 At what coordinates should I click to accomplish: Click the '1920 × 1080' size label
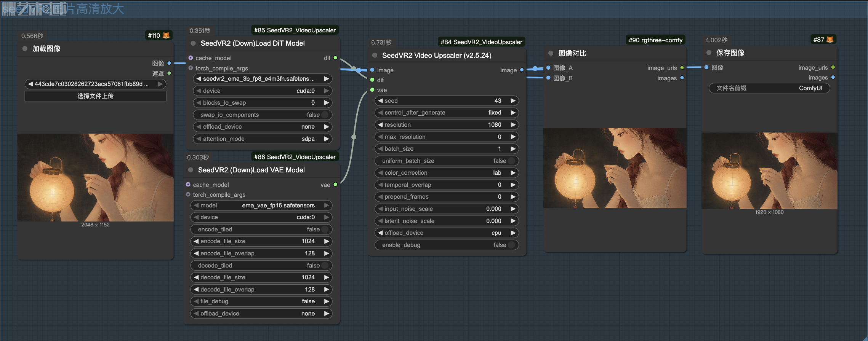769,212
